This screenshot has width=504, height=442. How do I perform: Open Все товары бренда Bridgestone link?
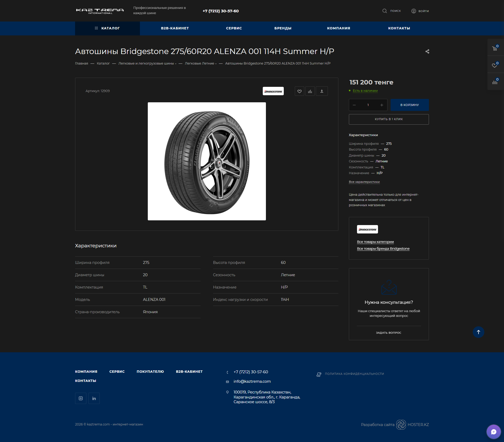(383, 249)
